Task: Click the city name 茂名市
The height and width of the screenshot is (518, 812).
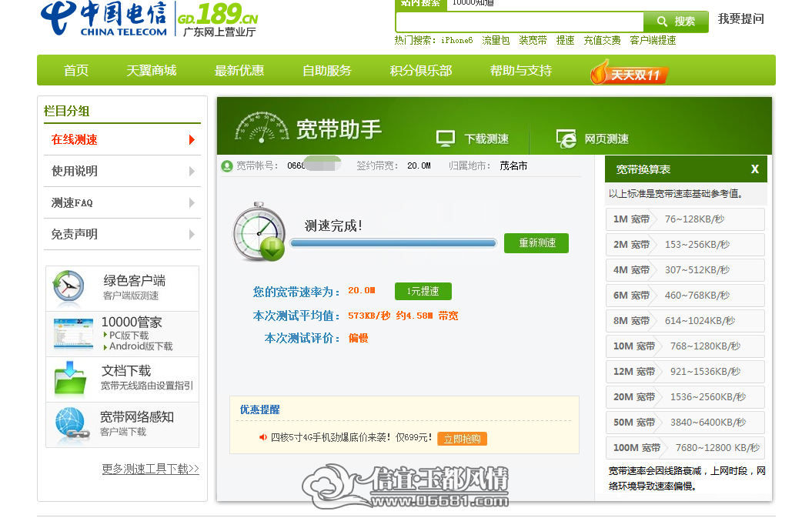Action: tap(513, 165)
